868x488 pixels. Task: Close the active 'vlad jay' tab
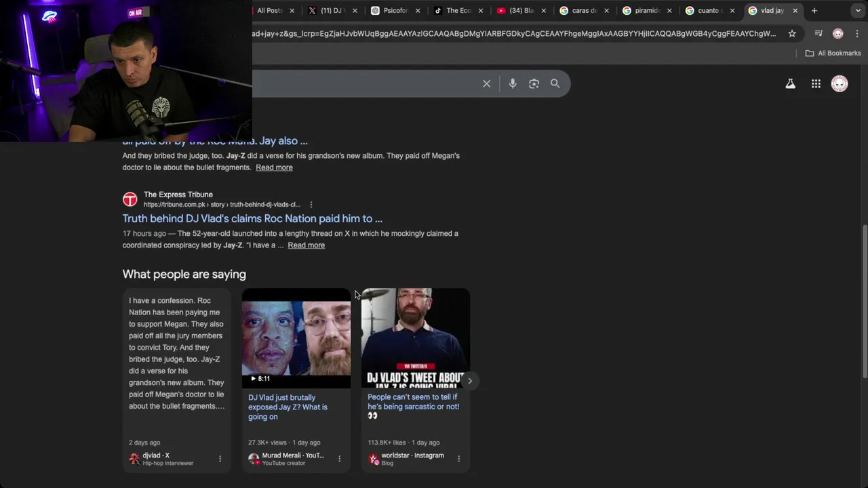(795, 10)
